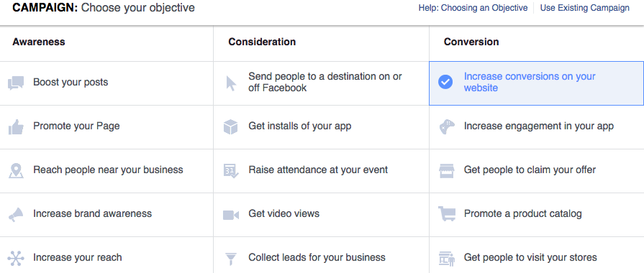This screenshot has width=644, height=273.
Task: Toggle the checked website conversions checkmark
Action: coord(445,83)
